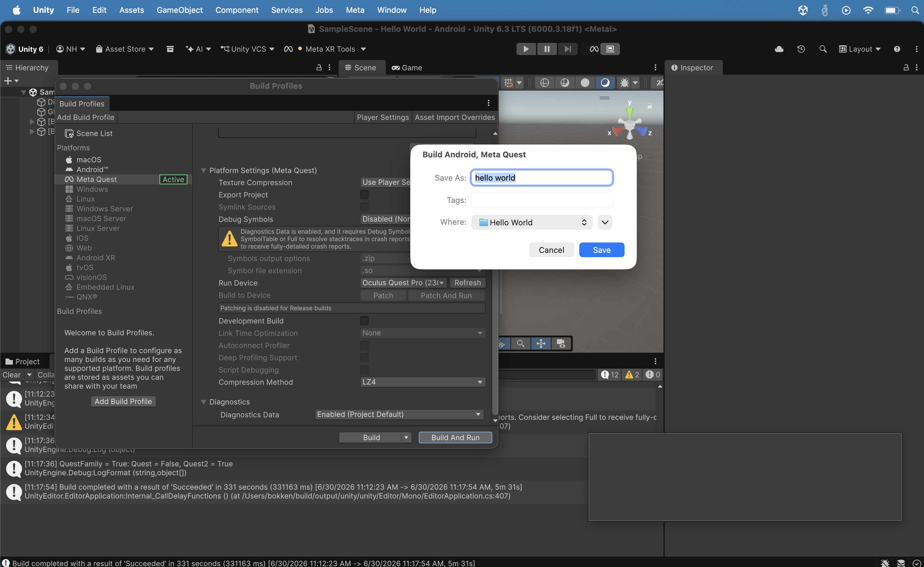Open the Unity Cloud icon
This screenshot has width=924, height=567.
[x=779, y=49]
